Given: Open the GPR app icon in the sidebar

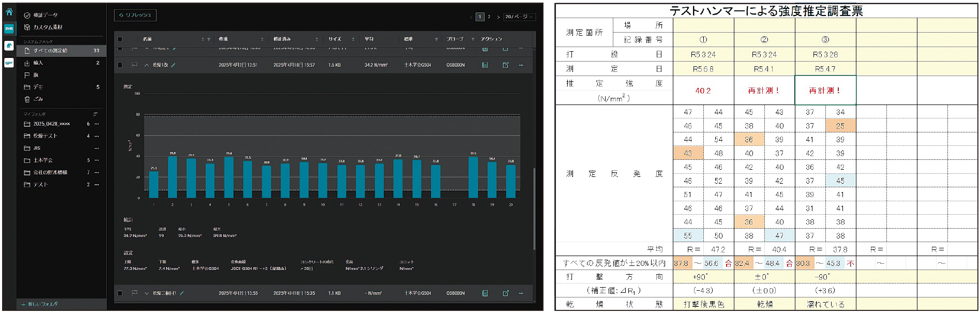Looking at the screenshot, I should point(9,63).
